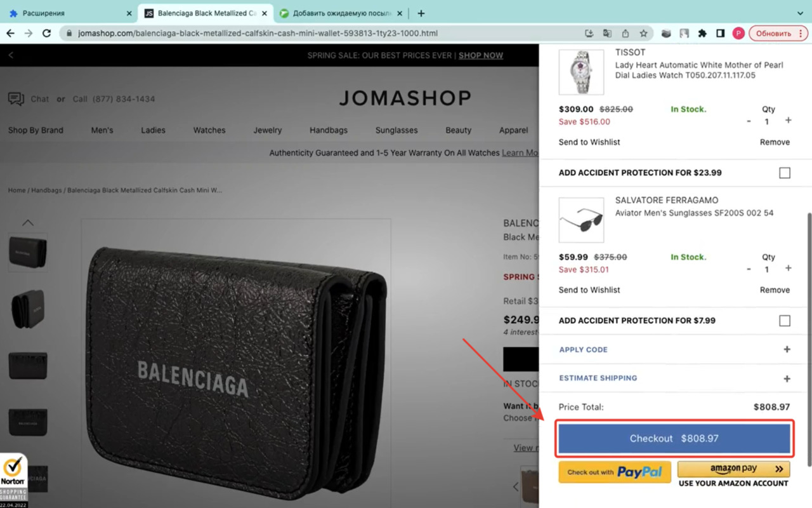
Task: Decrease Tissot watch quantity
Action: click(749, 121)
